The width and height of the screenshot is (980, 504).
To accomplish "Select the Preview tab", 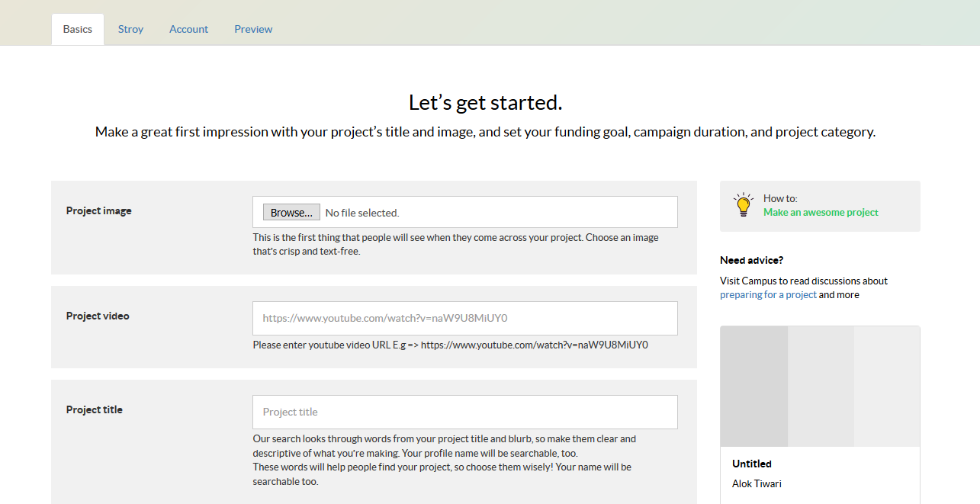I will coord(253,29).
